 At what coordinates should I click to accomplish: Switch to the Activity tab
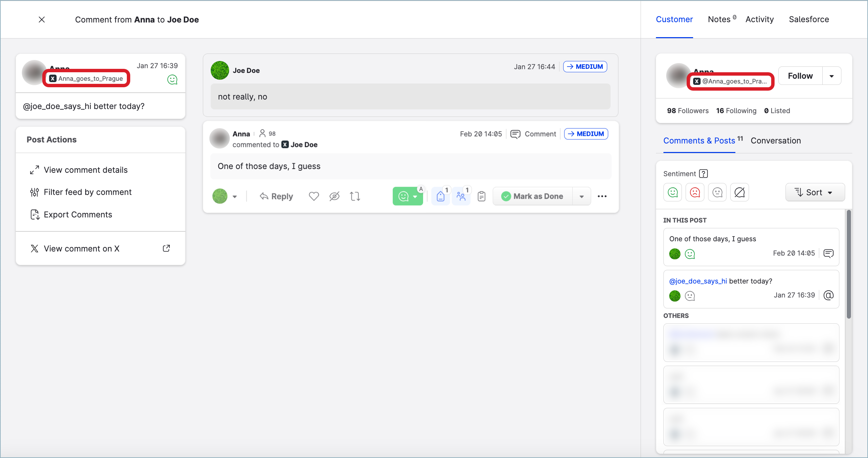tap(759, 19)
